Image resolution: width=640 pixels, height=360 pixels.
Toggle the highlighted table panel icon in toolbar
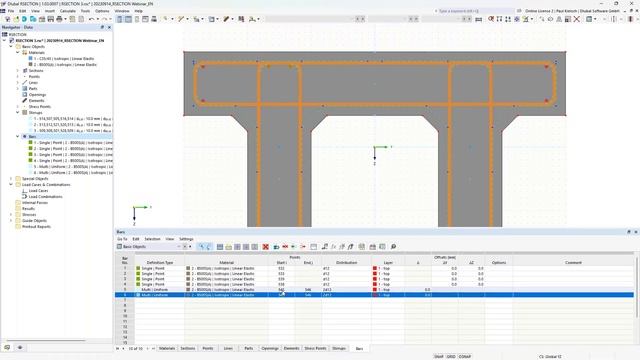click(128, 19)
